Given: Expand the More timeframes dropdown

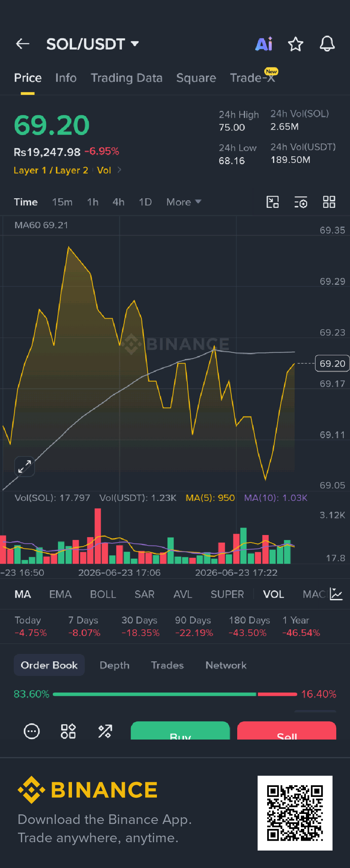Looking at the screenshot, I should tap(184, 202).
